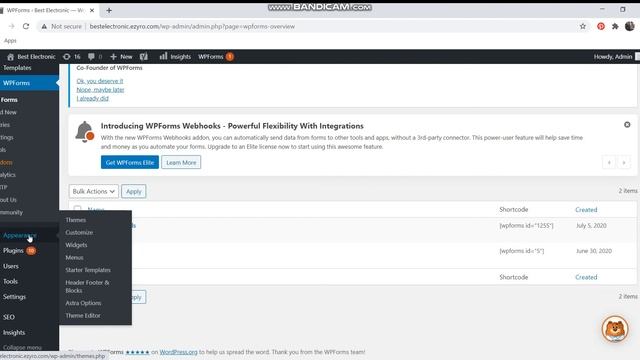Select Appearance in the admin sidebar

20,235
